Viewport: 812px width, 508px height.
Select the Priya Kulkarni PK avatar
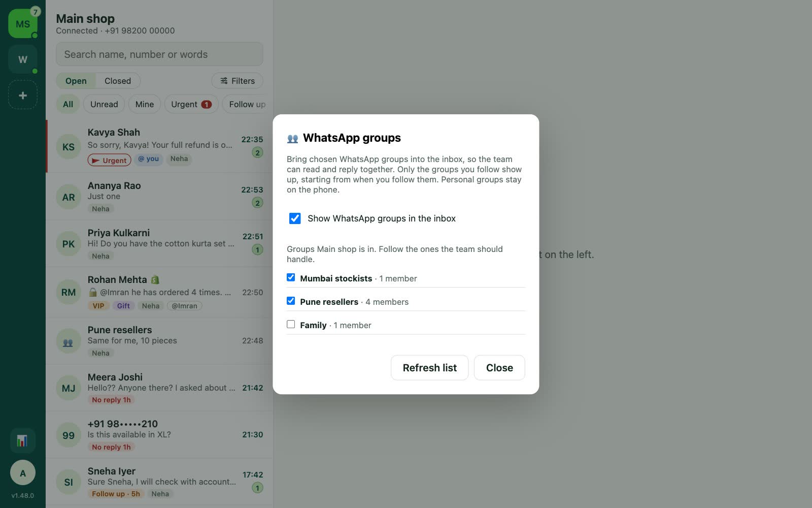pos(69,244)
